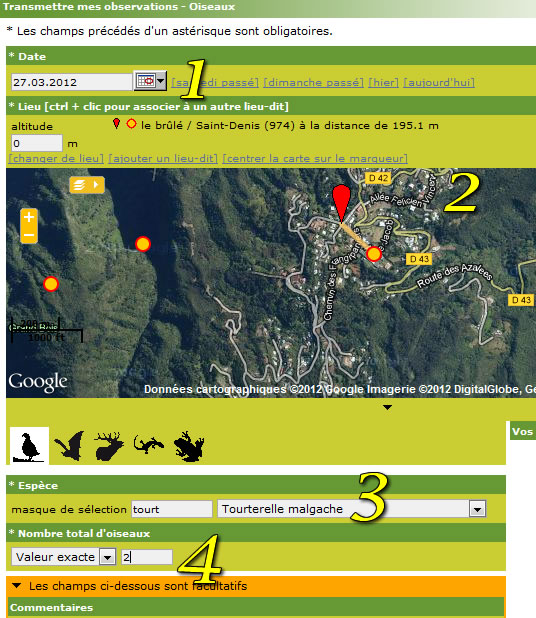This screenshot has width=536, height=618.
Task: Select the bat species group icon
Action: (x=70, y=446)
